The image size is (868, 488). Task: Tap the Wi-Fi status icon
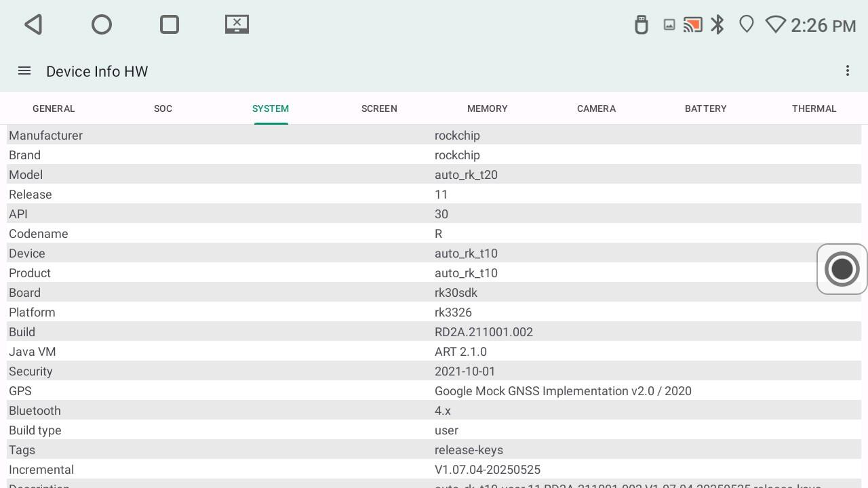(x=775, y=25)
